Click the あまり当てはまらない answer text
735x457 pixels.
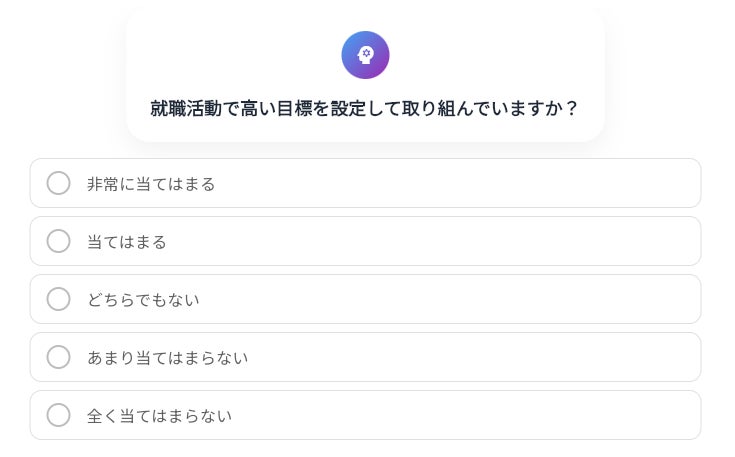[x=167, y=358]
